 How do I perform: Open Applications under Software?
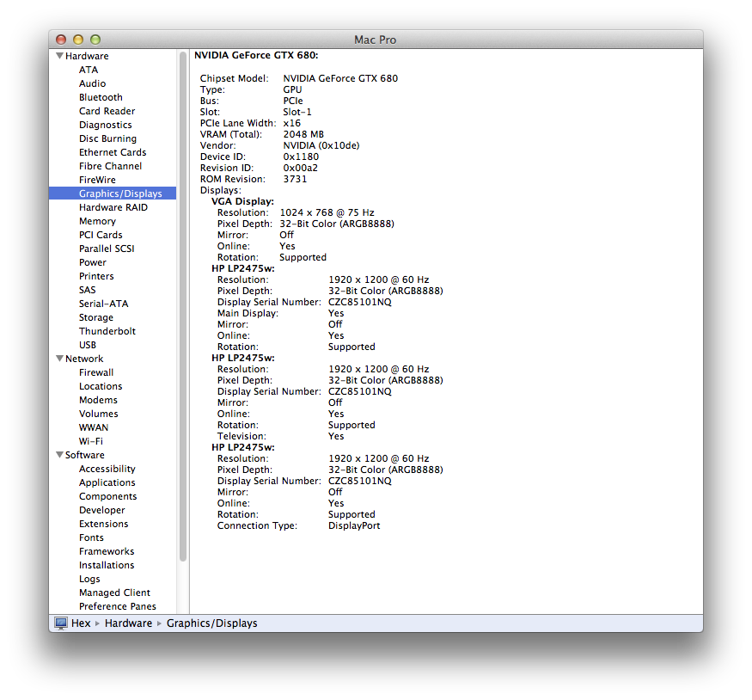coord(107,482)
